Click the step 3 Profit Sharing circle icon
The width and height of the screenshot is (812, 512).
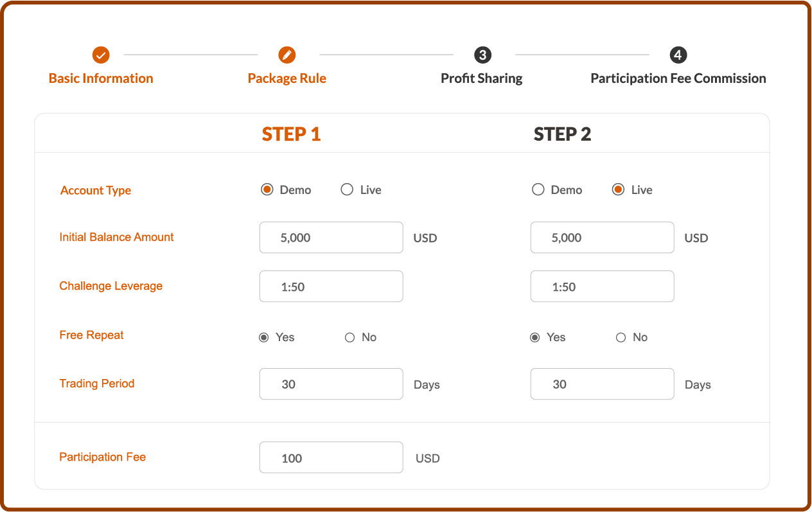482,55
